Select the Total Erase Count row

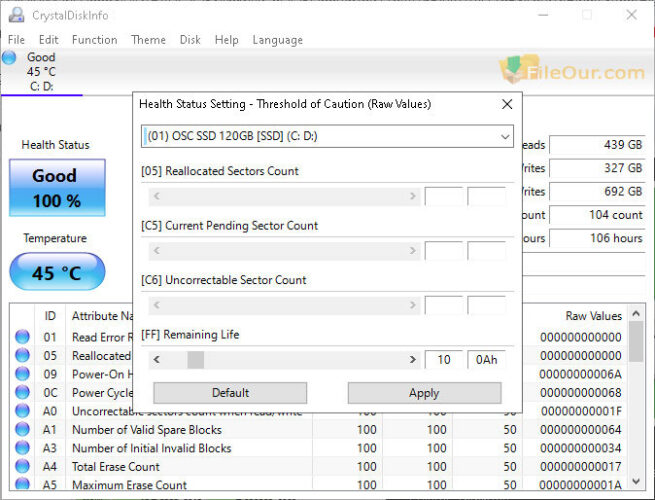point(320,466)
